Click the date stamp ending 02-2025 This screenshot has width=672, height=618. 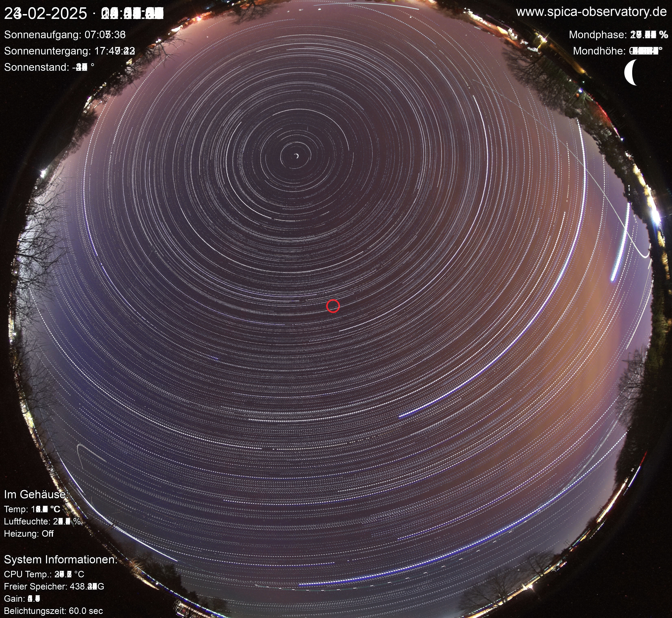click(46, 13)
